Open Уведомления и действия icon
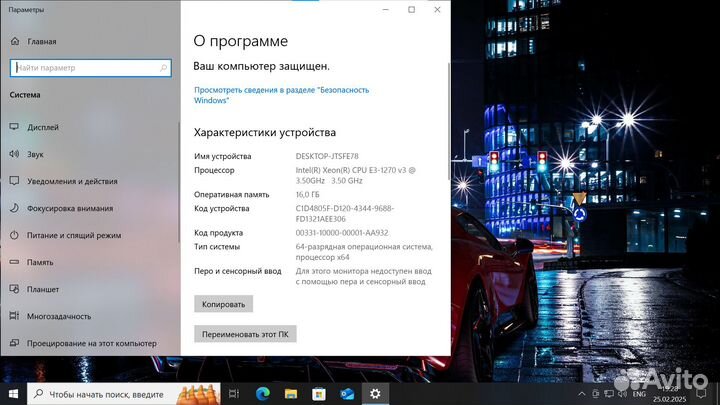The image size is (720, 405). (x=14, y=181)
